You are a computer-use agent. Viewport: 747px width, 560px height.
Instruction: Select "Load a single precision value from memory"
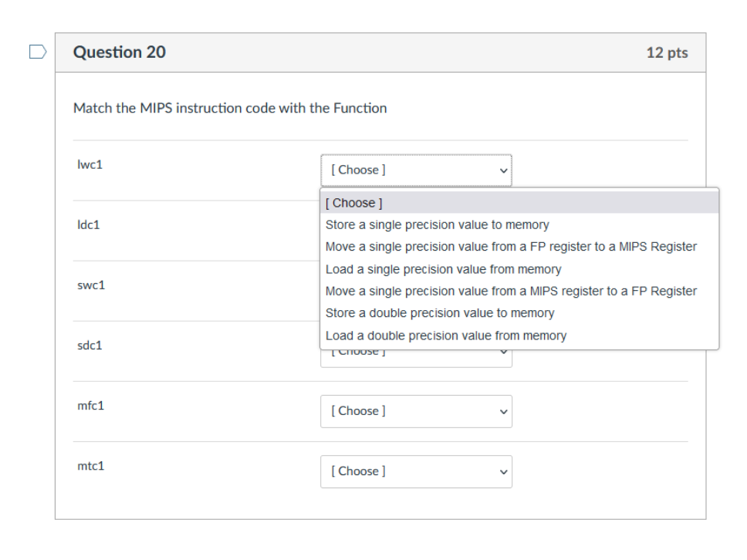click(443, 269)
